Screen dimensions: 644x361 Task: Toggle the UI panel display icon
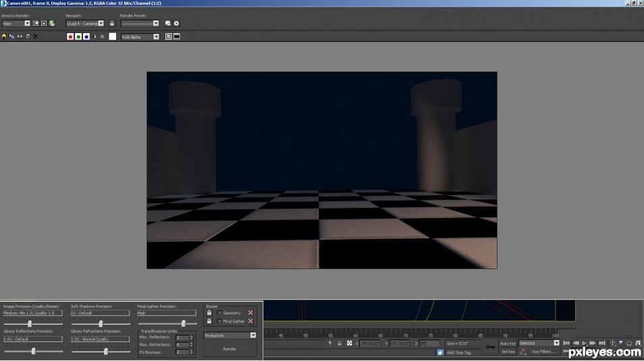tap(177, 36)
